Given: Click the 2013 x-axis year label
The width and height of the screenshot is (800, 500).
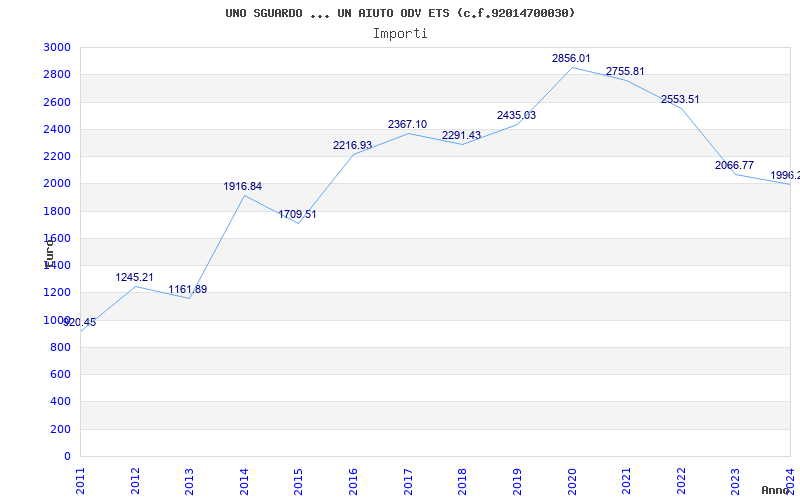Looking at the screenshot, I should [x=189, y=481].
